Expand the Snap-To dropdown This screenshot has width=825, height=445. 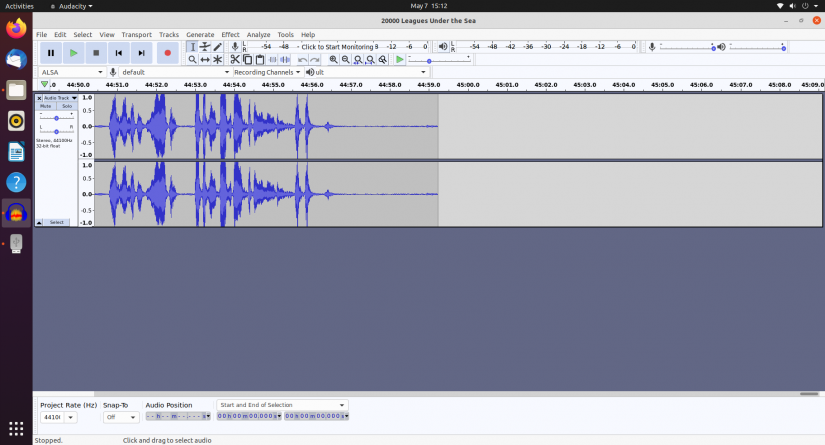[121, 416]
